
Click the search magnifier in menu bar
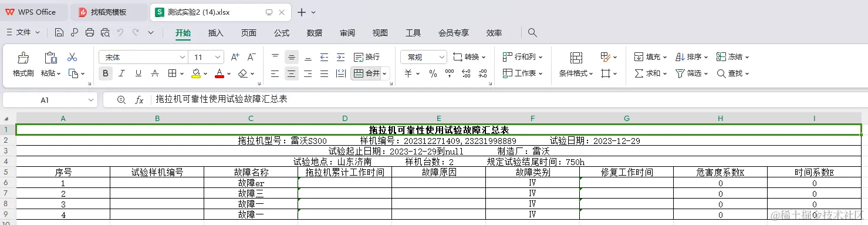532,33
